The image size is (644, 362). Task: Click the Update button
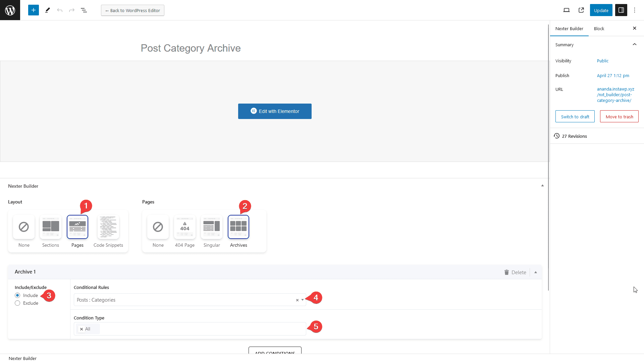601,10
